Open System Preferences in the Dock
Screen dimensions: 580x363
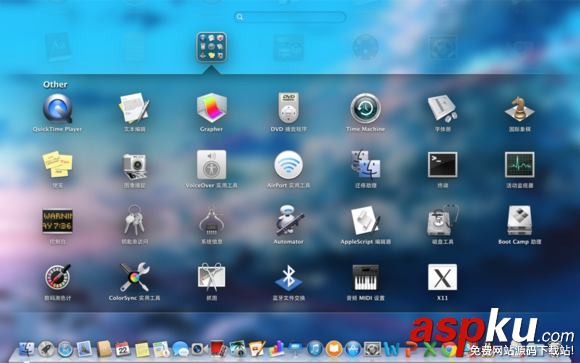(372, 349)
